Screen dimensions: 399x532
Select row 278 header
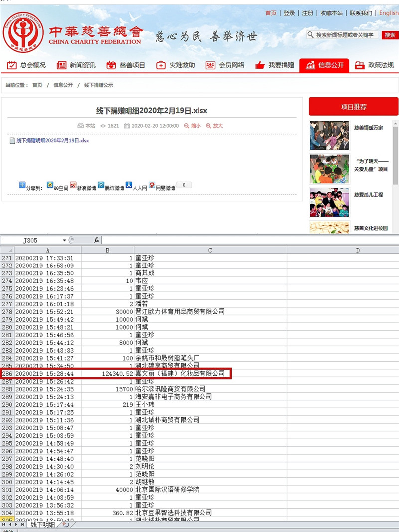7,312
